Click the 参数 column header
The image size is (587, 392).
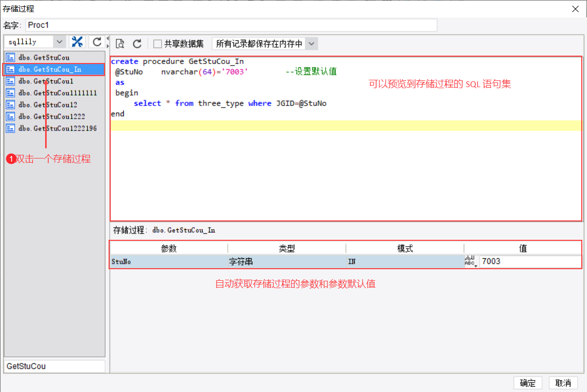[x=169, y=249]
